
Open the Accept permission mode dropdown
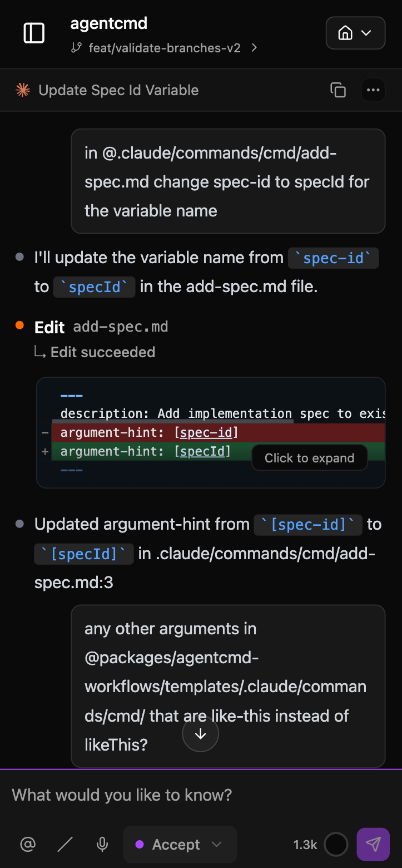coord(180,844)
